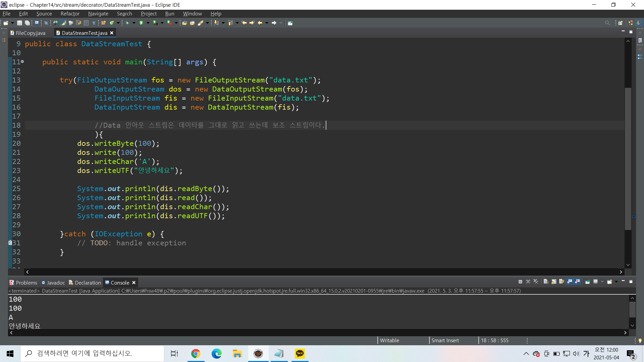Click the Back navigation arrow icon

click(260, 23)
